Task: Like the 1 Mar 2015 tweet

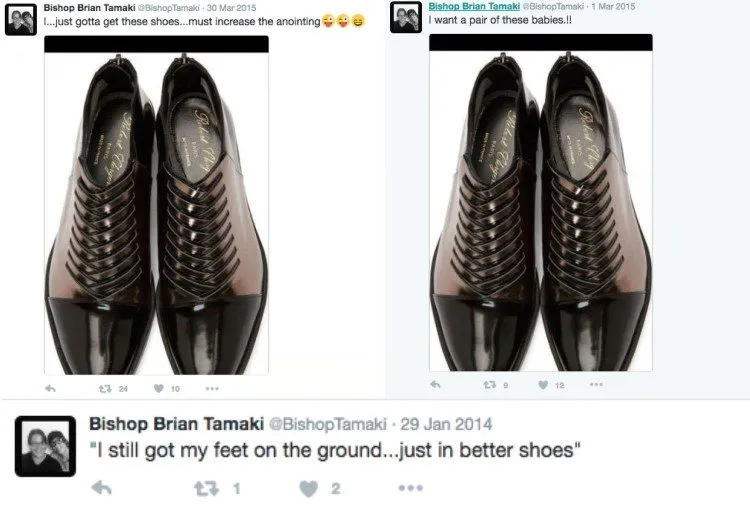Action: coord(543,384)
